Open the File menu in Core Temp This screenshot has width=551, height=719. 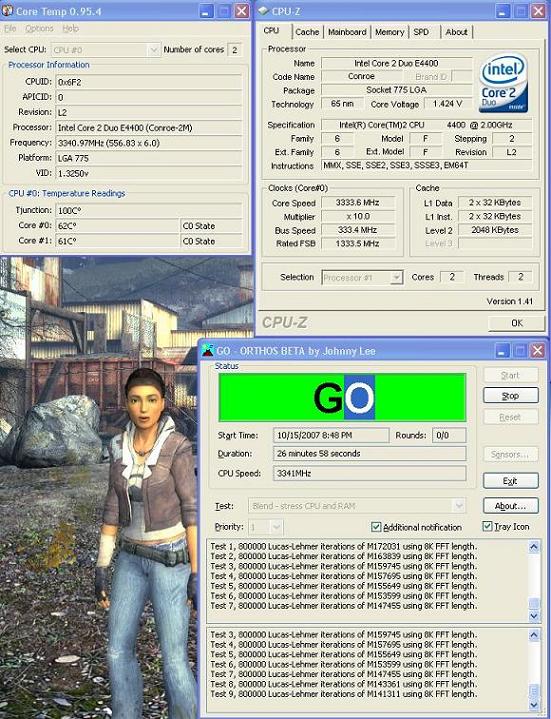click(10, 29)
